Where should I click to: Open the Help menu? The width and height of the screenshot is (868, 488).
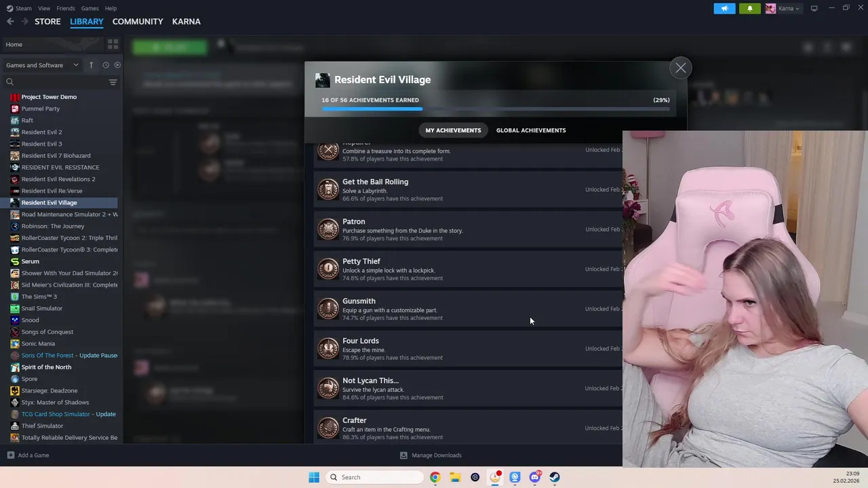111,8
